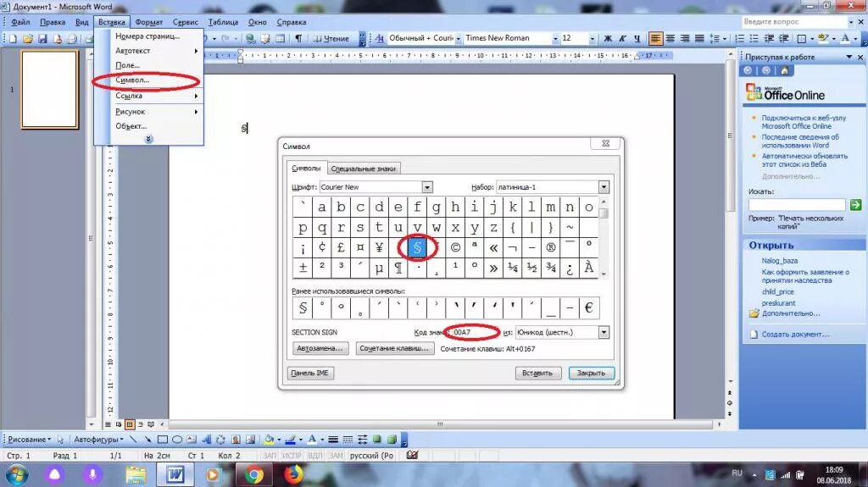Viewport: 868px width, 487px height.
Task: Click the printer icon in toolbar
Action: (x=73, y=39)
